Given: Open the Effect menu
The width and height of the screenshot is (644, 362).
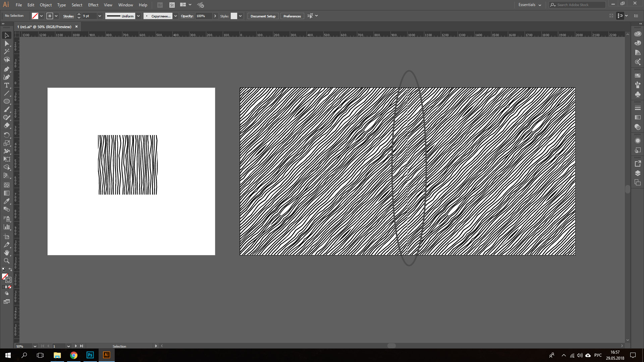Looking at the screenshot, I should click(x=93, y=5).
